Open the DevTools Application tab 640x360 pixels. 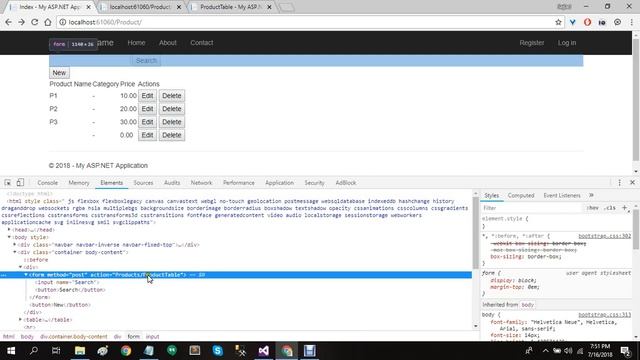[x=279, y=183]
